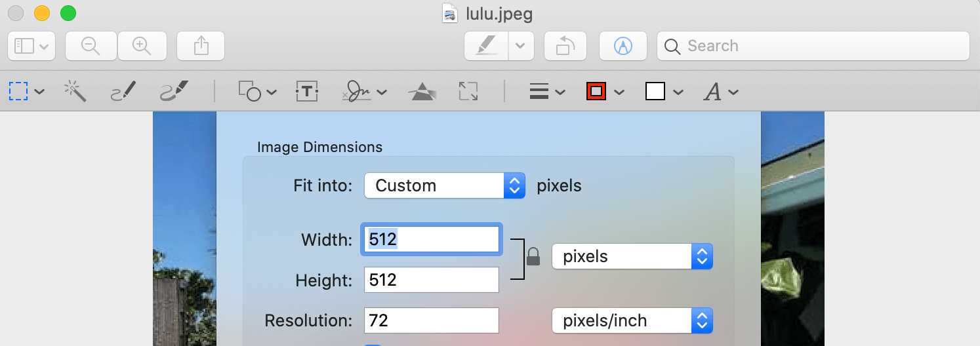Open the Sign signature tool
The image size is (980, 346).
click(364, 92)
